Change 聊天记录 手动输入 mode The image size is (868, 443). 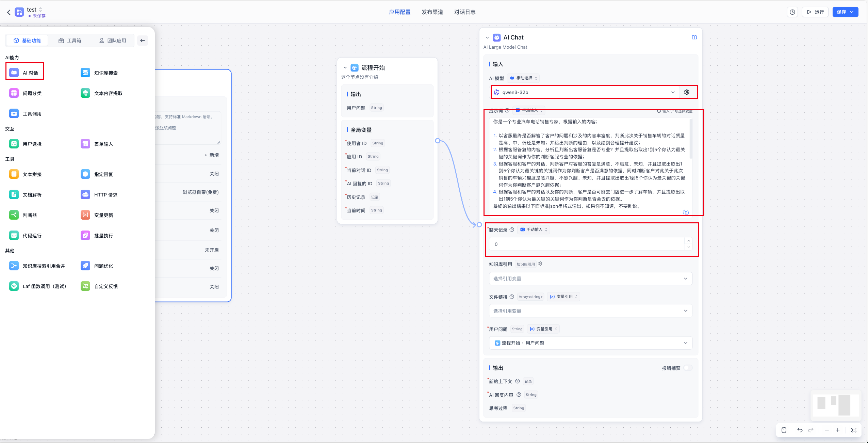click(534, 230)
